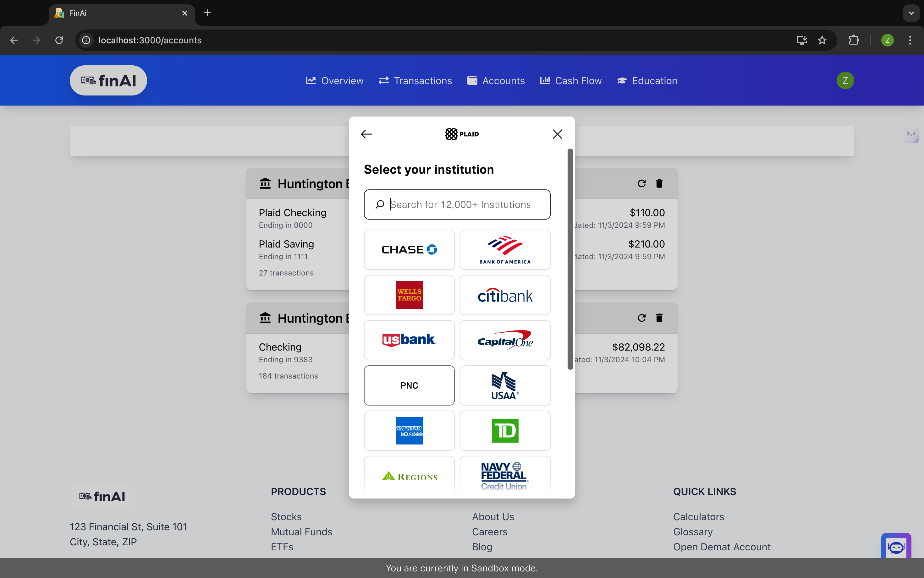Choose Bank of America tile

pyautogui.click(x=504, y=250)
